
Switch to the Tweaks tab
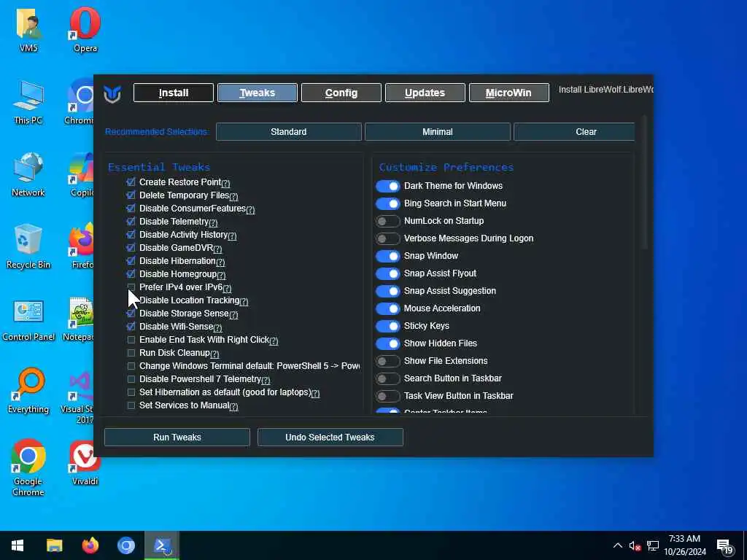(258, 93)
